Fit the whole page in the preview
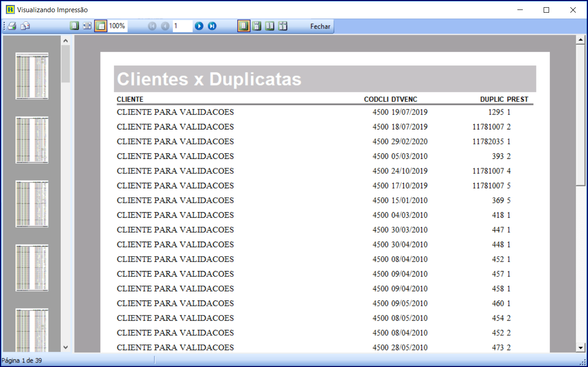 74,26
